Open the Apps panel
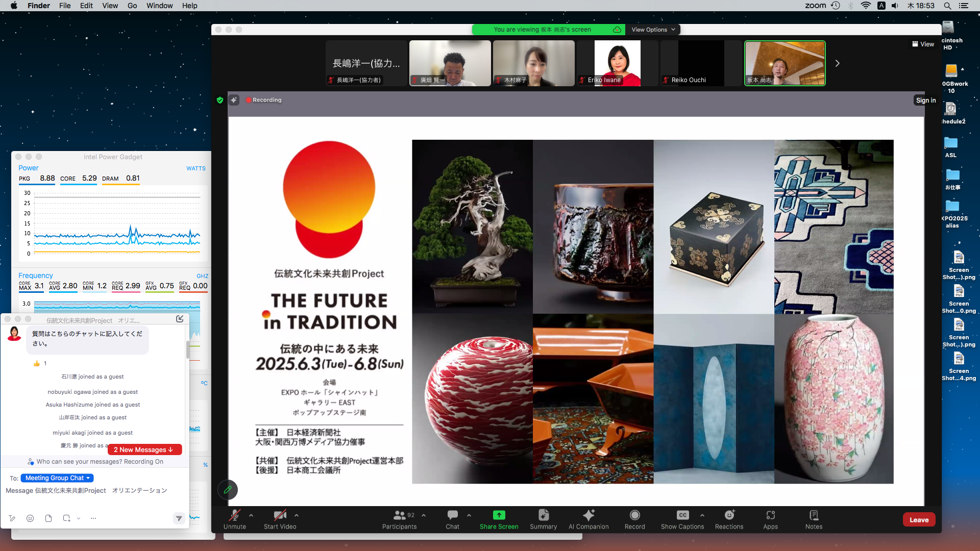This screenshot has width=980, height=551. tap(770, 519)
